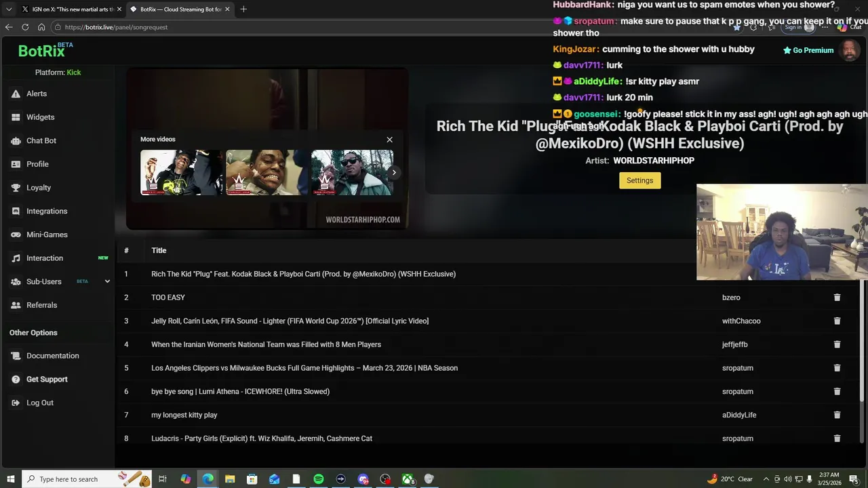
Task: Show hidden system tray icons
Action: click(766, 479)
